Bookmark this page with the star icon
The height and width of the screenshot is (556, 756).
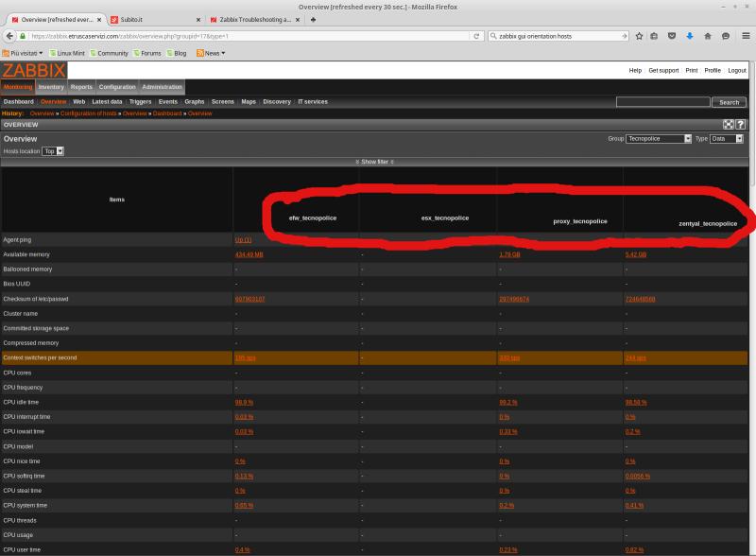pos(639,36)
